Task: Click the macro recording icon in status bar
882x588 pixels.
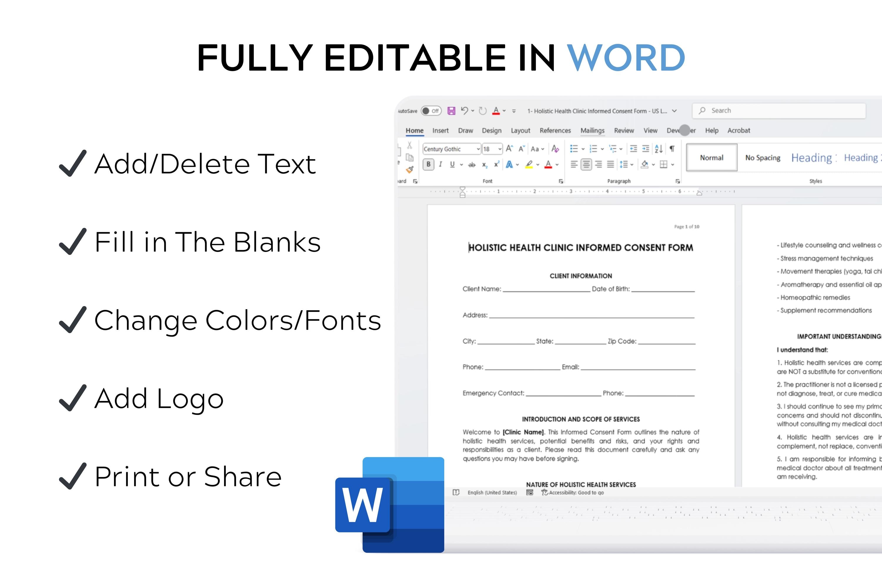Action: point(529,492)
